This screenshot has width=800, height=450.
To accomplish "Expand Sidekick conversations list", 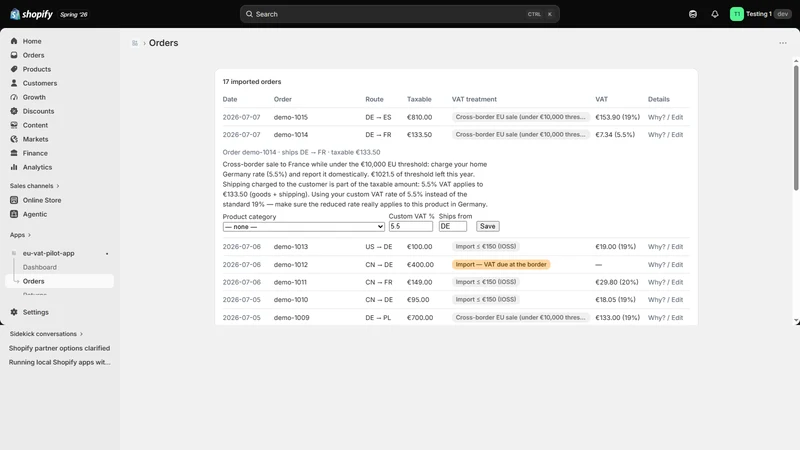I will point(46,334).
